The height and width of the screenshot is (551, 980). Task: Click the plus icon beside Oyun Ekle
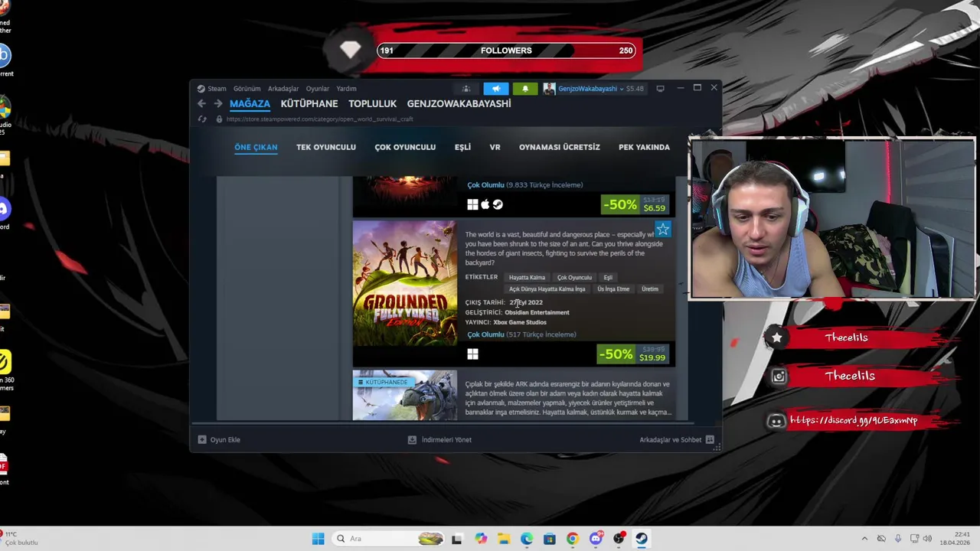(202, 440)
